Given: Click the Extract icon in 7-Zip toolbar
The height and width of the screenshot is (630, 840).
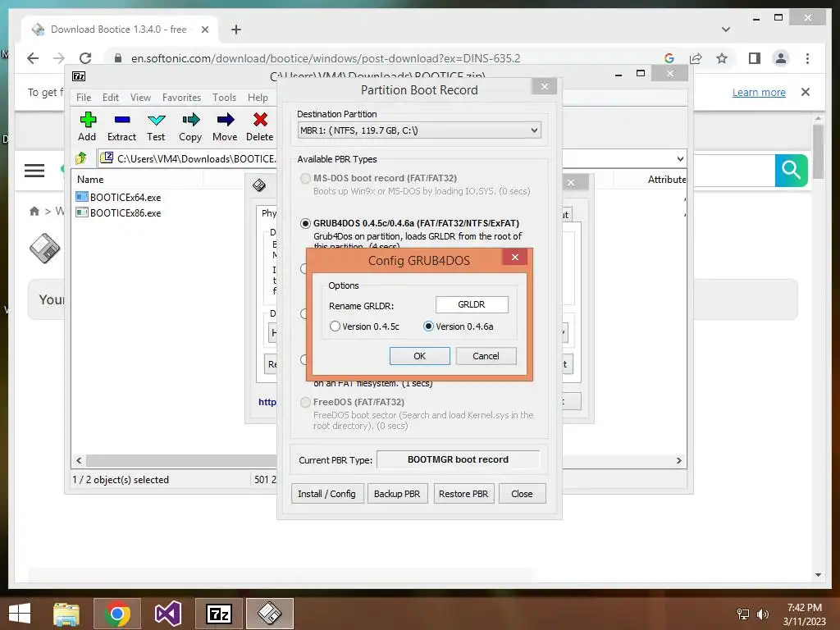Looking at the screenshot, I should (x=122, y=120).
